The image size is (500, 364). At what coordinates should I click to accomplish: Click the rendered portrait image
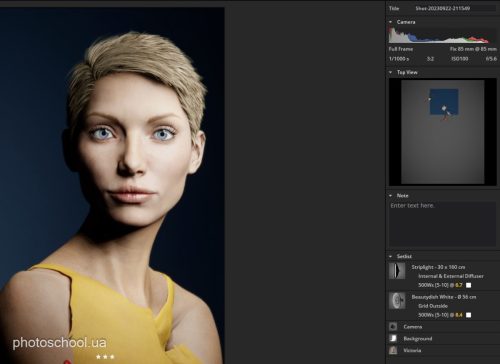tap(112, 185)
